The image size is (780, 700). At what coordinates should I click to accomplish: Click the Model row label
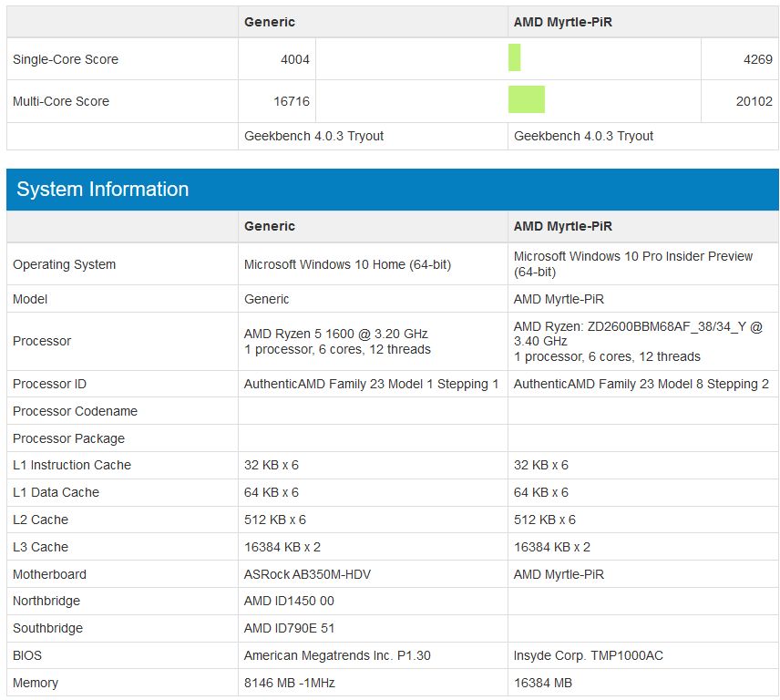[x=30, y=299]
